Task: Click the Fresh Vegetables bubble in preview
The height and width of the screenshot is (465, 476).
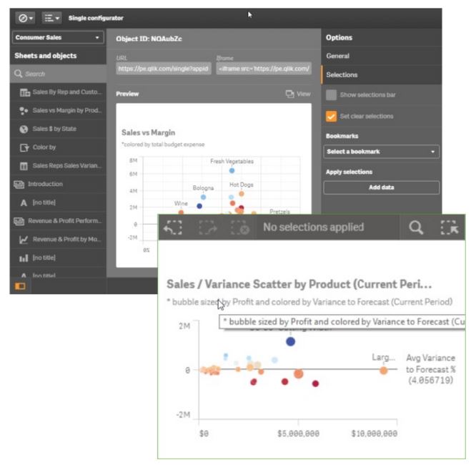Action: (232, 171)
